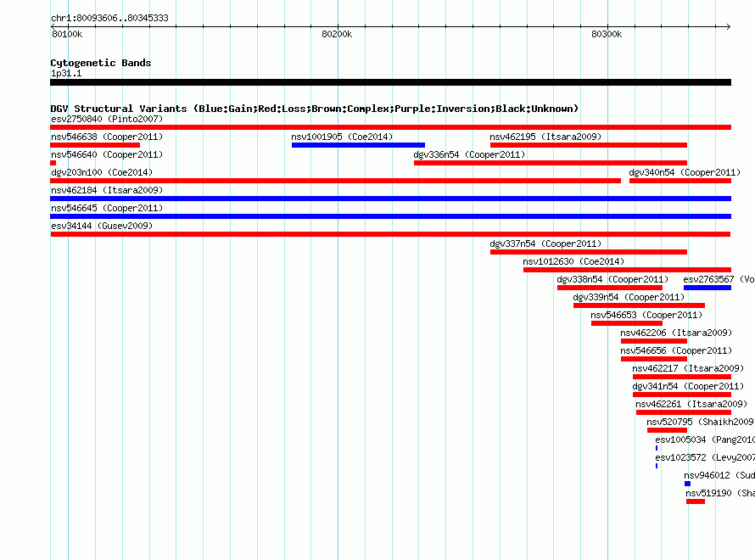Image resolution: width=755 pixels, height=560 pixels.
Task: Click the right arrowhead of the ruler
Action: click(x=729, y=26)
